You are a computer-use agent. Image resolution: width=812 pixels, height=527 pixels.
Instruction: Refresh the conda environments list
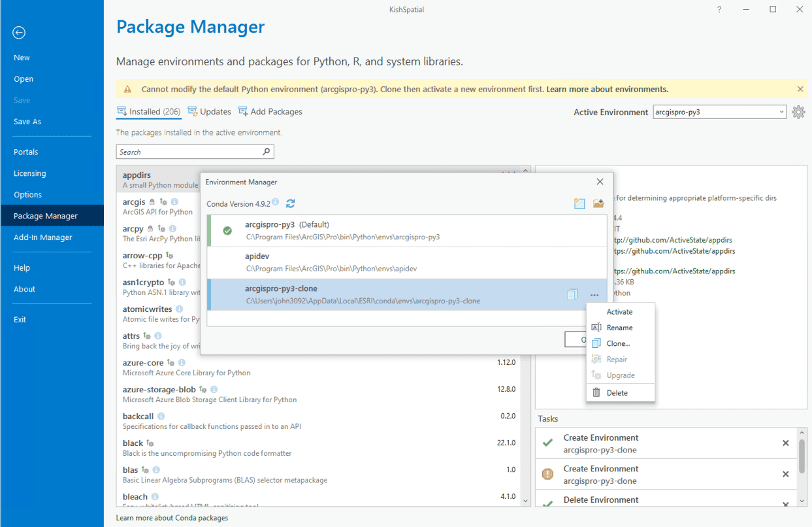(x=290, y=203)
